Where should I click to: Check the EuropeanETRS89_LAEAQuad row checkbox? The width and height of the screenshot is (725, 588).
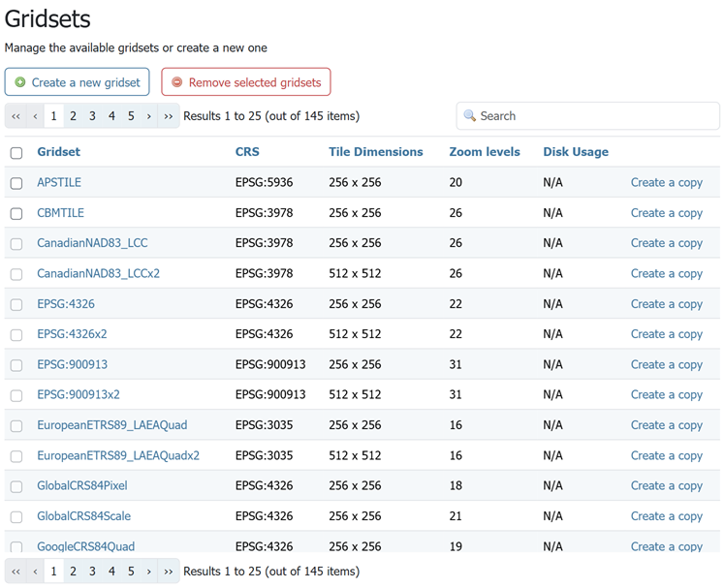16,426
